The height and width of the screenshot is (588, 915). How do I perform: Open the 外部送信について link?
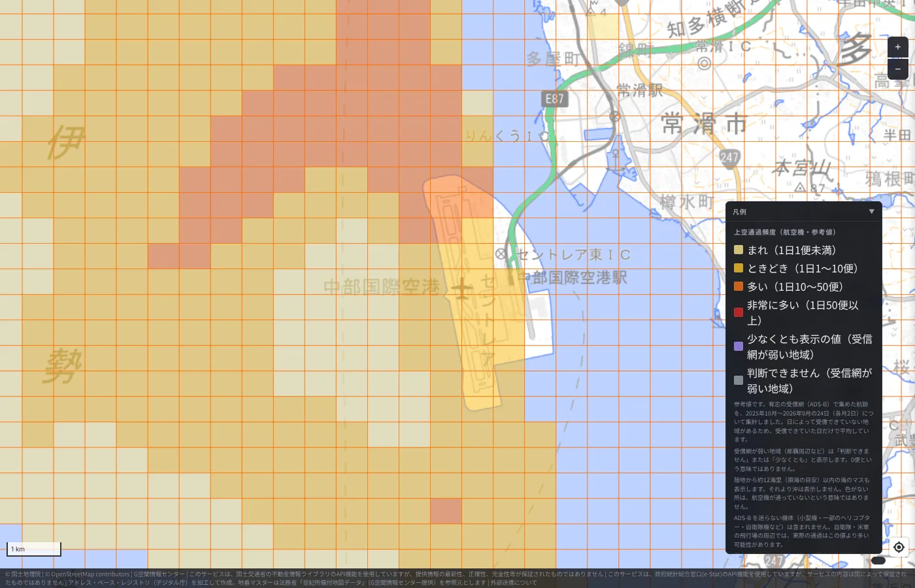[514, 582]
